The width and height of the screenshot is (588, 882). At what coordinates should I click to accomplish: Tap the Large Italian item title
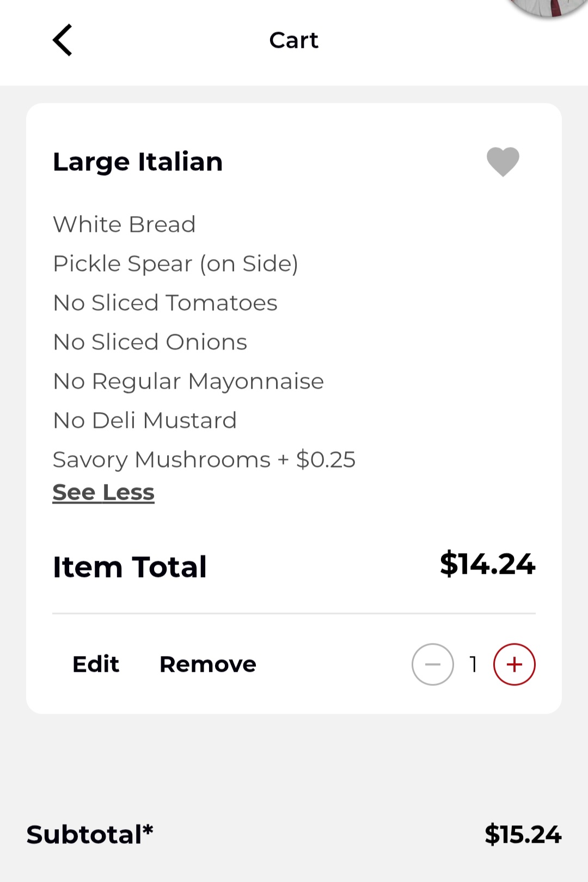coord(138,162)
